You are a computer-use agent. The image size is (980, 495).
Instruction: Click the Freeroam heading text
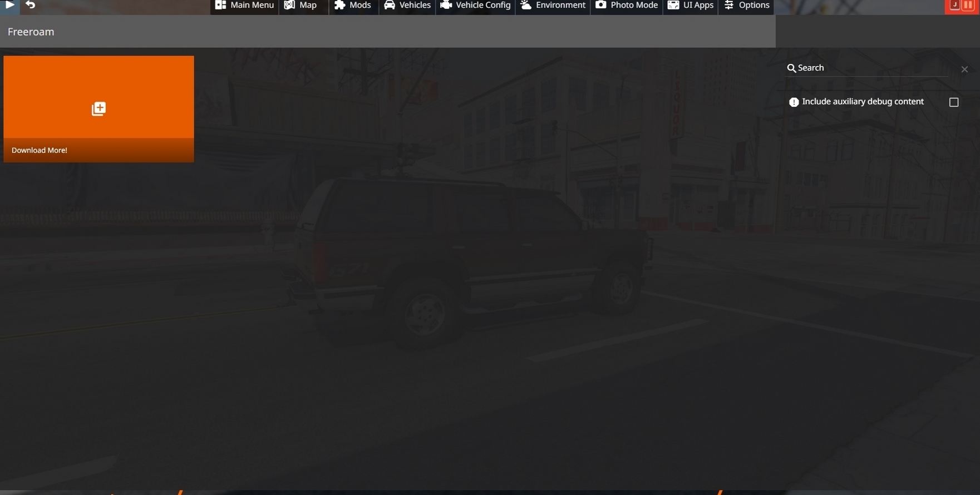click(x=31, y=32)
